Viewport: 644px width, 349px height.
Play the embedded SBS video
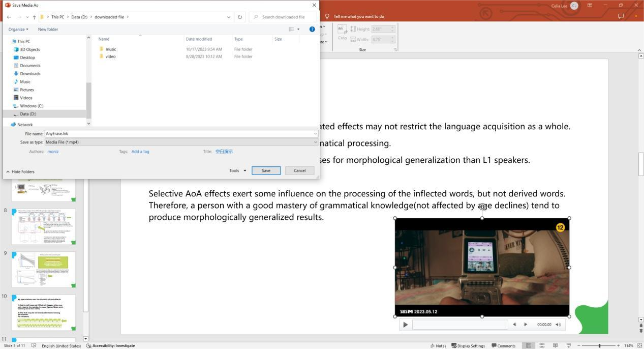405,324
